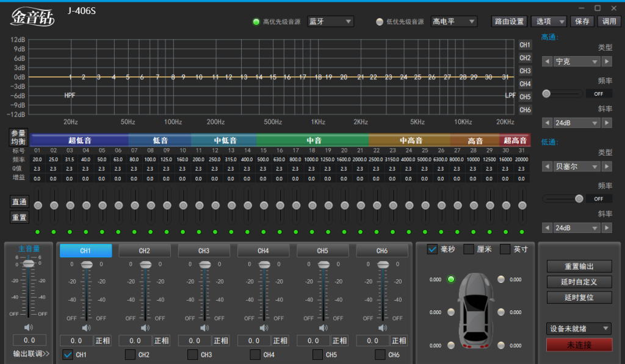625x364 pixels.
Task: Click the master volume value field
Action: [29, 340]
